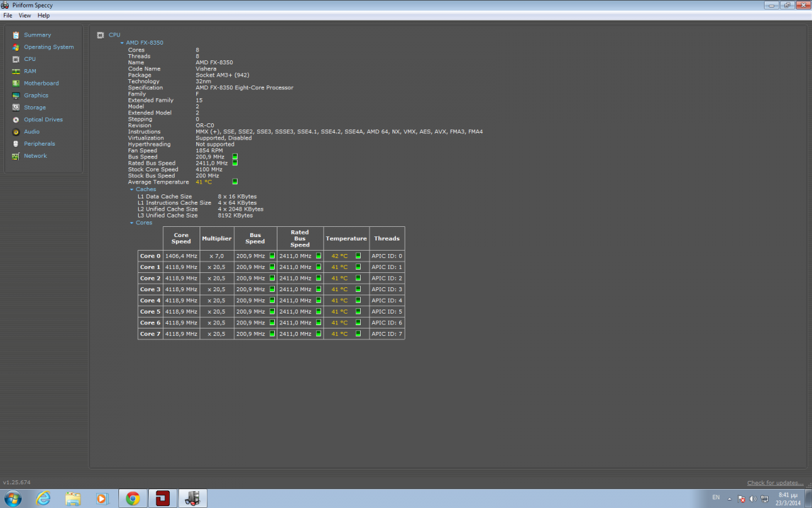Open Windows Media Player from taskbar
812x508 pixels.
tap(102, 499)
